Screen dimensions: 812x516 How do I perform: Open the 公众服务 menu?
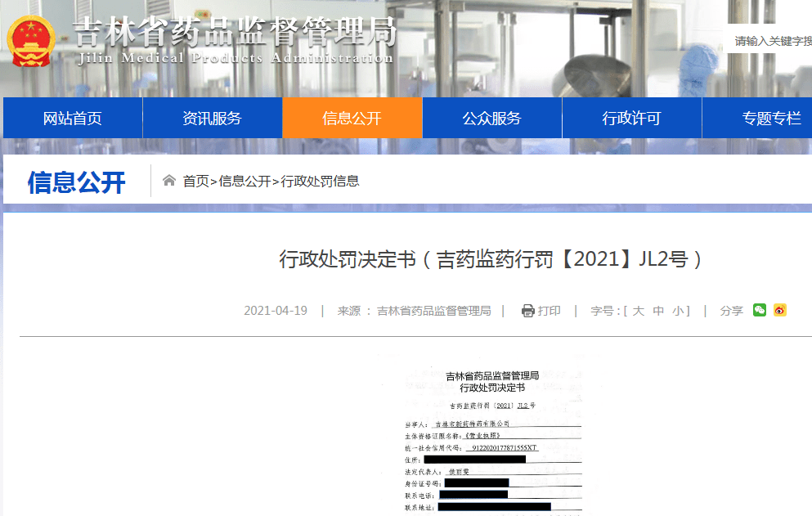[491, 119]
